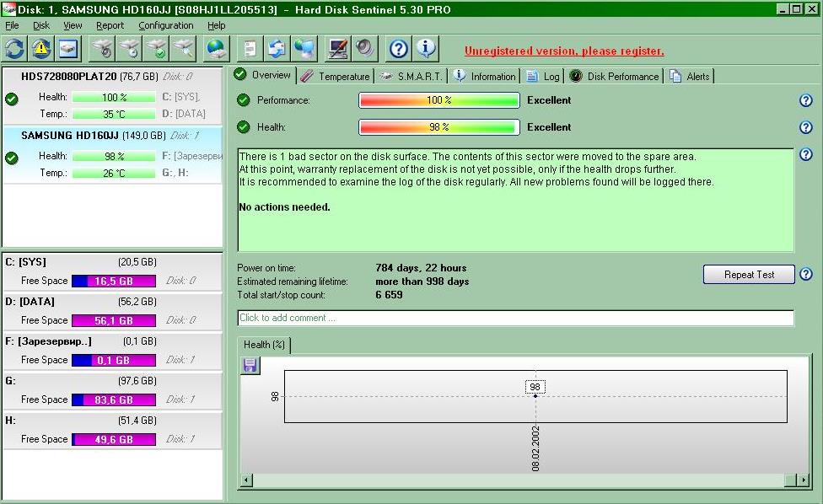Click the speaker sound toolbar icon
823x504 pixels.
[x=365, y=49]
